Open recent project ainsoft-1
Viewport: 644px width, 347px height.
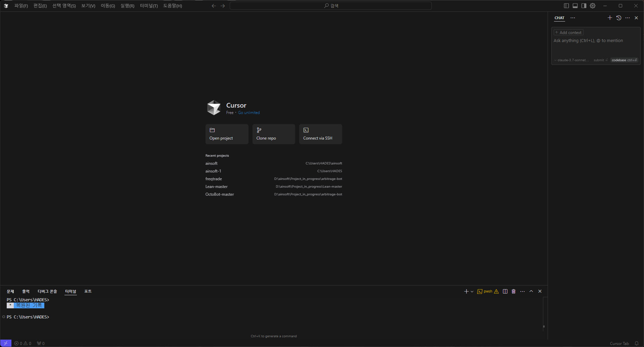click(274, 171)
